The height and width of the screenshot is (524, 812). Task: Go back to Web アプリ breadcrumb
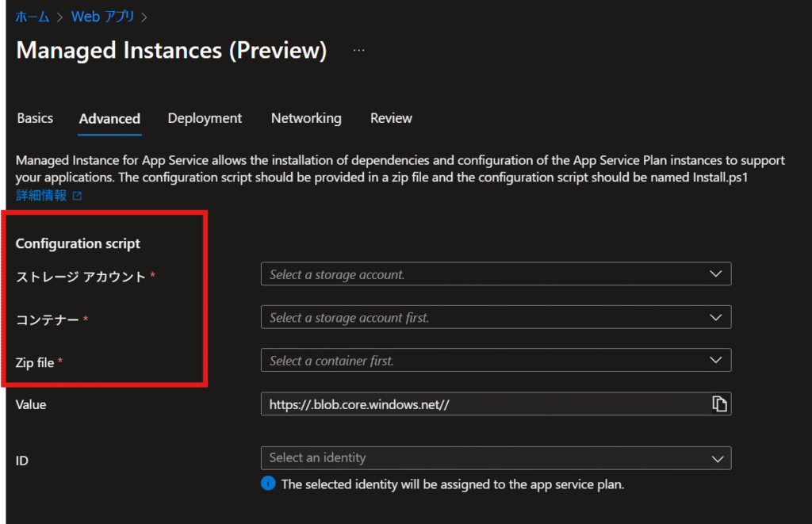(103, 16)
